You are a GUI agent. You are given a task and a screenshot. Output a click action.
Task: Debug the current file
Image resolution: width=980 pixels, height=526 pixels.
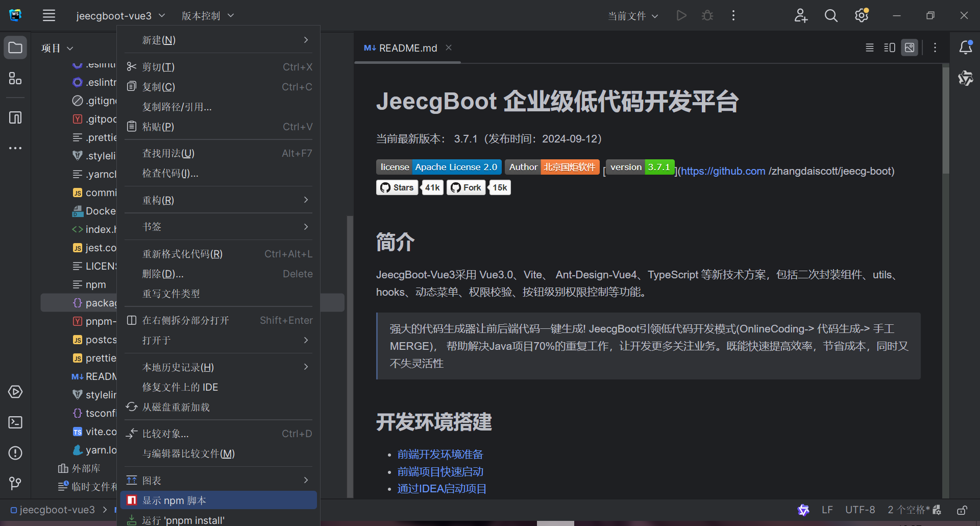click(x=707, y=15)
